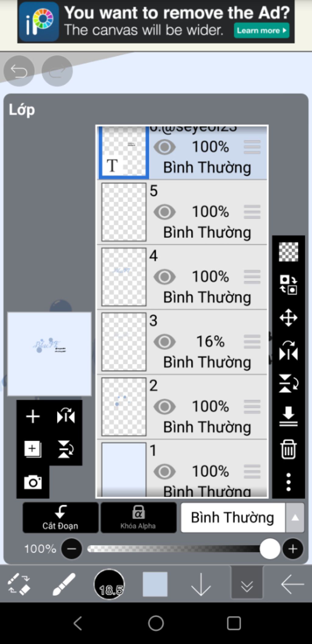Tap the delete layer trash icon
The height and width of the screenshot is (644, 312).
(288, 449)
